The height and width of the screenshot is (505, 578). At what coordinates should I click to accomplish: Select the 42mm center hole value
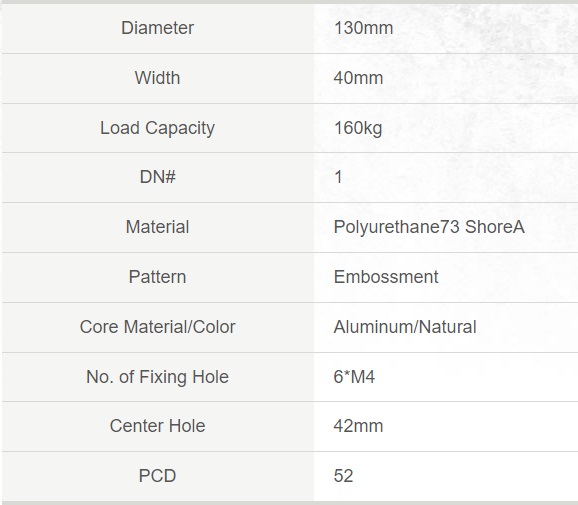[x=358, y=426]
